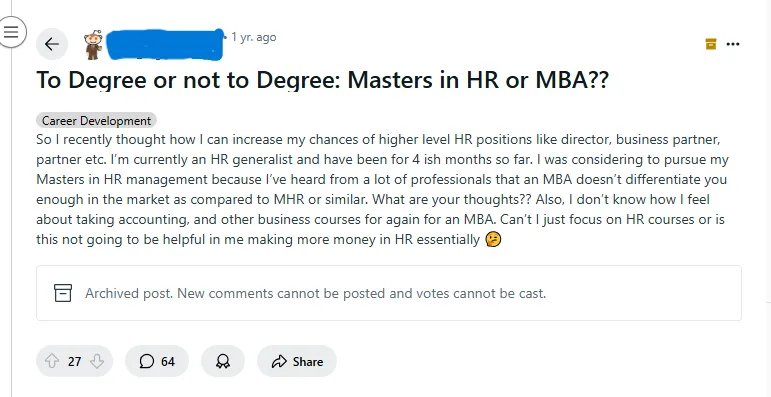Click the Share button label
Screen dimensions: 771x397
[x=308, y=362]
